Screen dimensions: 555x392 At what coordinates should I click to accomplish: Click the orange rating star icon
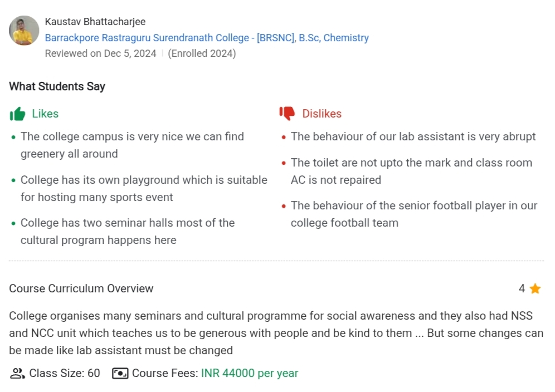pyautogui.click(x=535, y=288)
